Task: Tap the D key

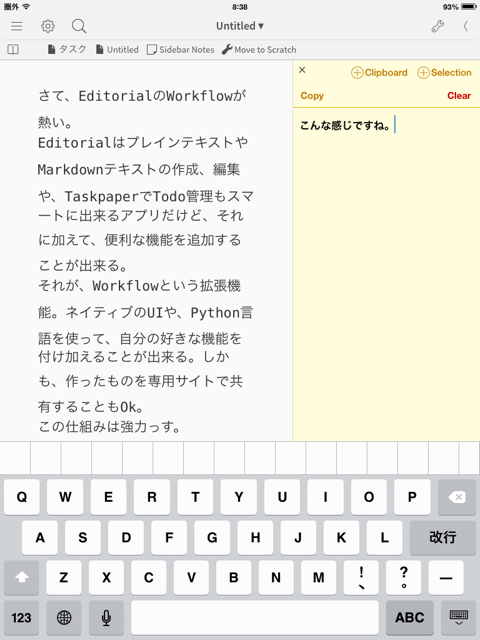Action: (x=126, y=537)
